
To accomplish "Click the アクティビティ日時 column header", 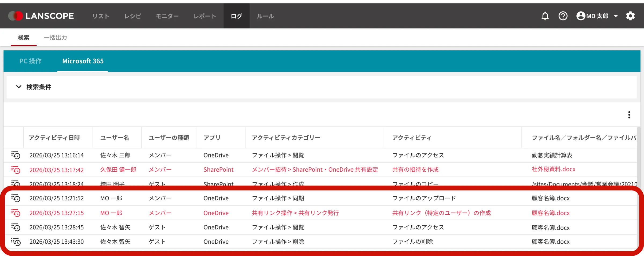I will (x=54, y=138).
